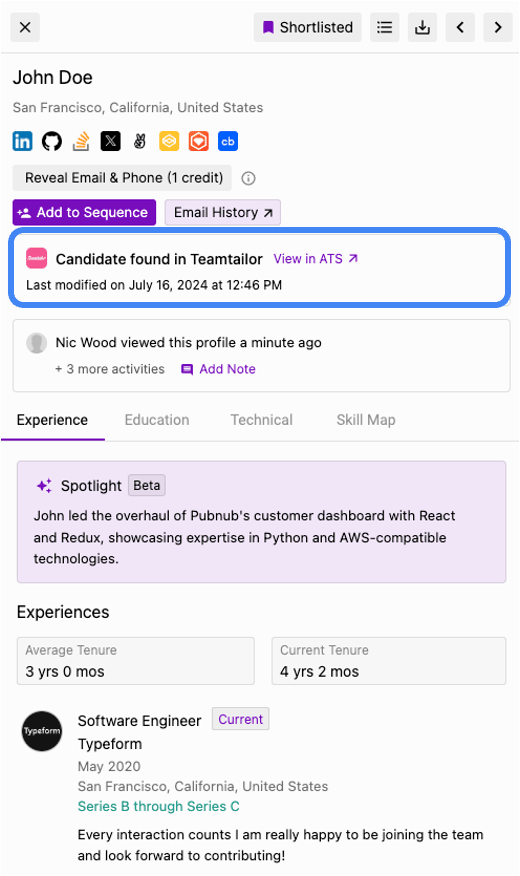This screenshot has height=876, width=520.
Task: Click the info icon beside Reveal Email
Action: pos(248,178)
